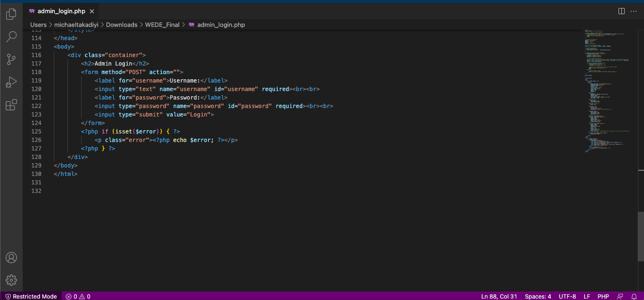Screen dimensions: 644x300
Task: Click the closing </form> tag on line 124
Action: [x=93, y=123]
